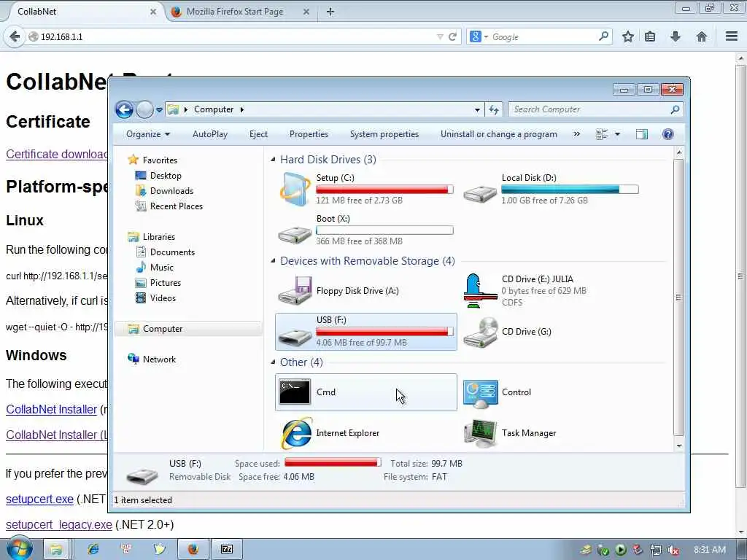This screenshot has width=747, height=560.
Task: Click AutoPlay in the Explorer toolbar
Action: click(x=210, y=134)
